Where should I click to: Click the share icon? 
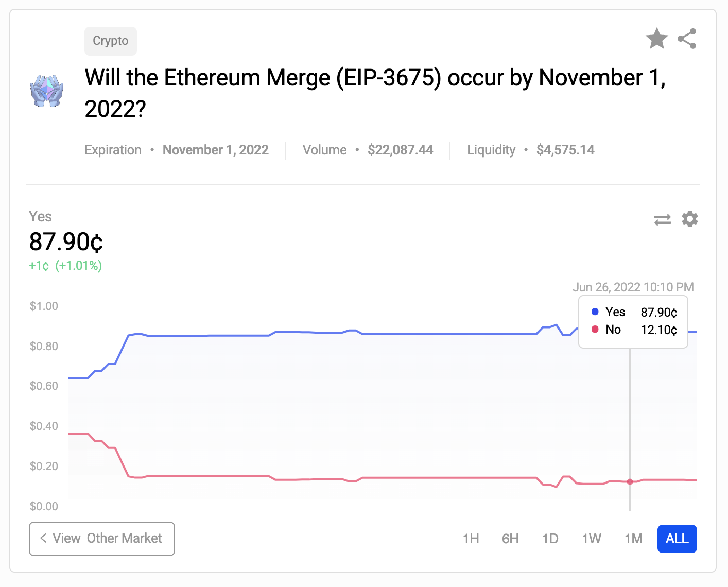(x=687, y=39)
